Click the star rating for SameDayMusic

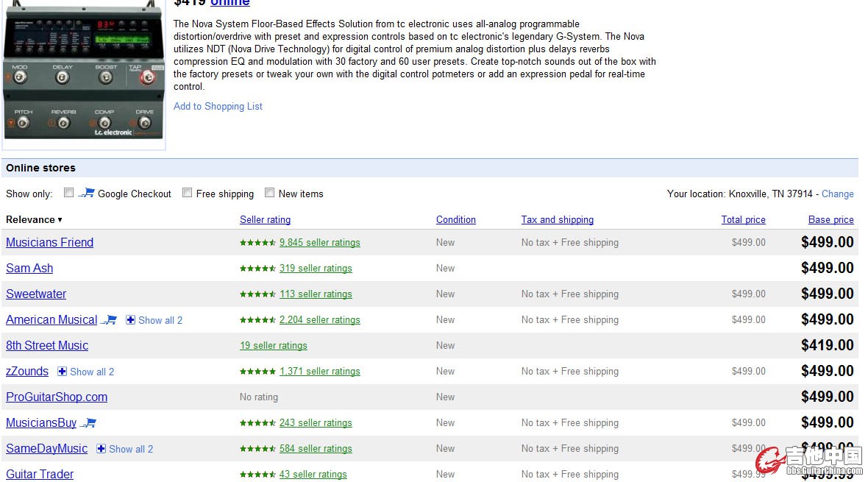pyautogui.click(x=257, y=449)
